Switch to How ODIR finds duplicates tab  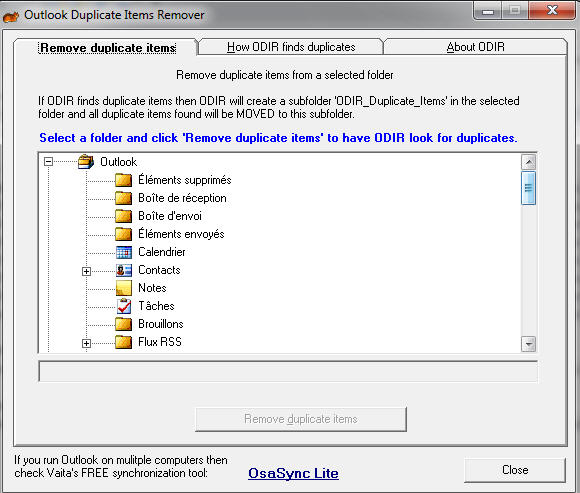click(291, 47)
